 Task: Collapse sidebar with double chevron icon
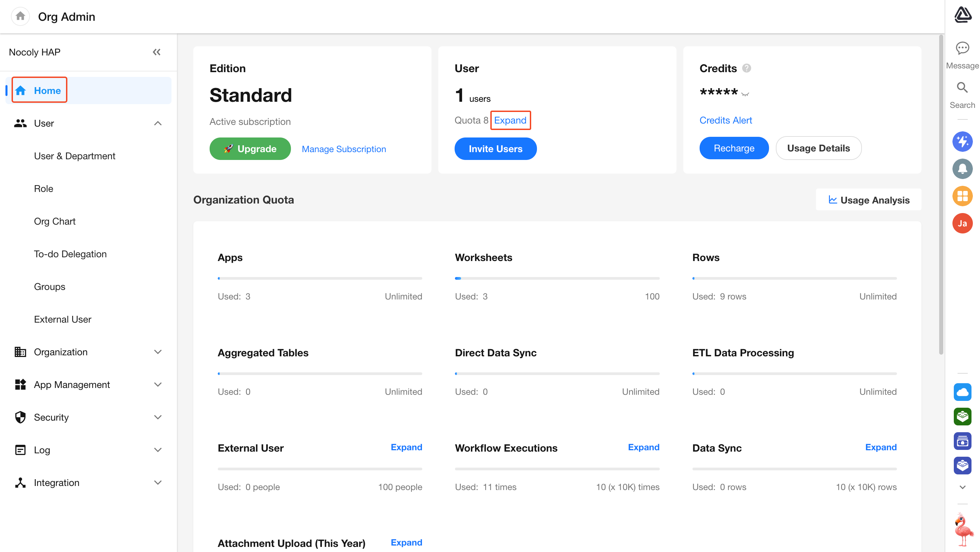tap(157, 52)
